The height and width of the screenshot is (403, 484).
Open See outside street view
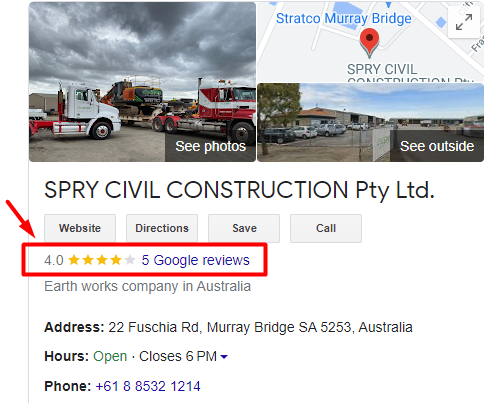click(x=437, y=146)
